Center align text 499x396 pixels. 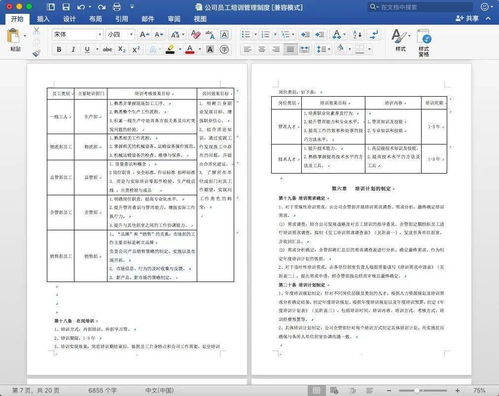262,49
